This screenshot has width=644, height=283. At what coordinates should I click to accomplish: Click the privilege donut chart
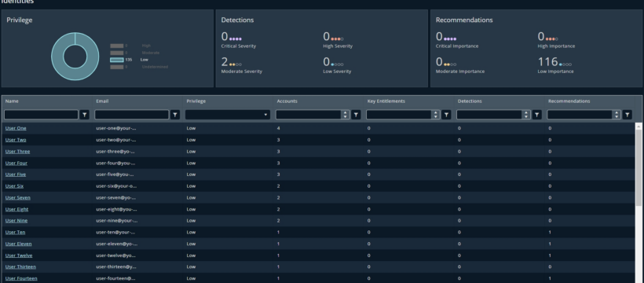[75, 57]
